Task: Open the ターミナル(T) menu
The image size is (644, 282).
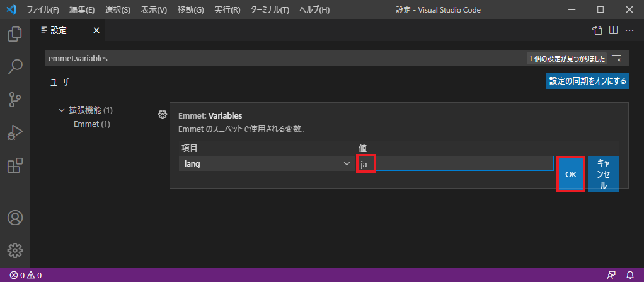Action: tap(270, 9)
